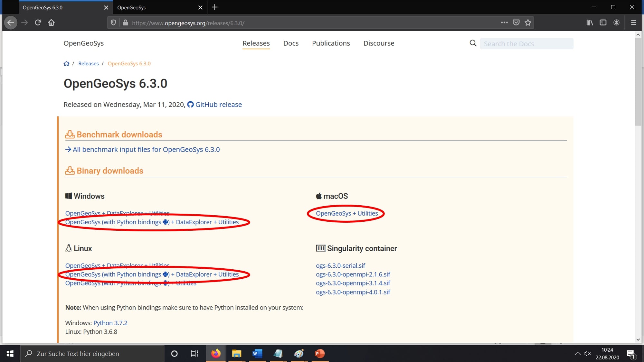644x362 pixels.
Task: Click the browser forward arrow
Action: [x=24, y=23]
